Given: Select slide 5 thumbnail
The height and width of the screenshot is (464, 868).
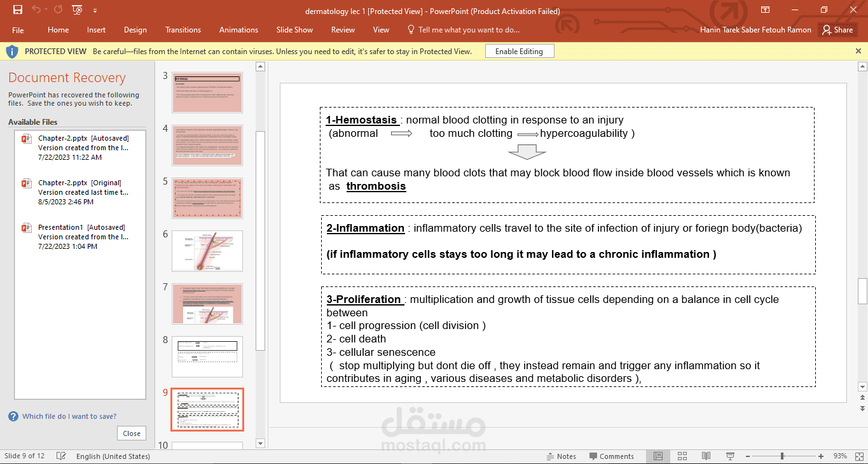Looking at the screenshot, I should [207, 198].
